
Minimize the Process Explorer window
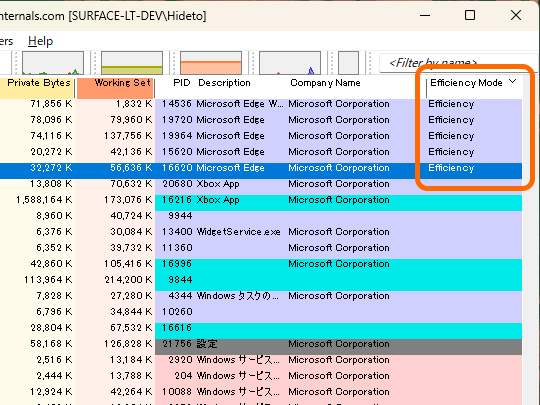[425, 15]
